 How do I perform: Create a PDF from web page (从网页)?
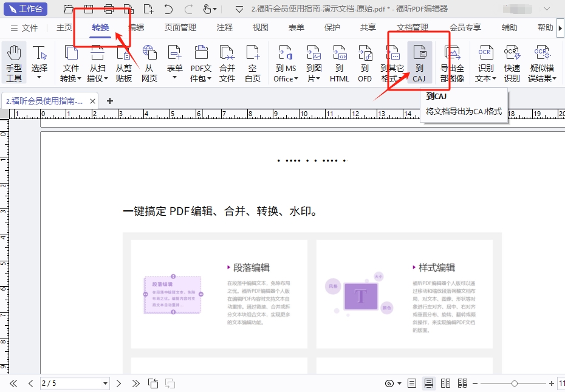tap(149, 63)
